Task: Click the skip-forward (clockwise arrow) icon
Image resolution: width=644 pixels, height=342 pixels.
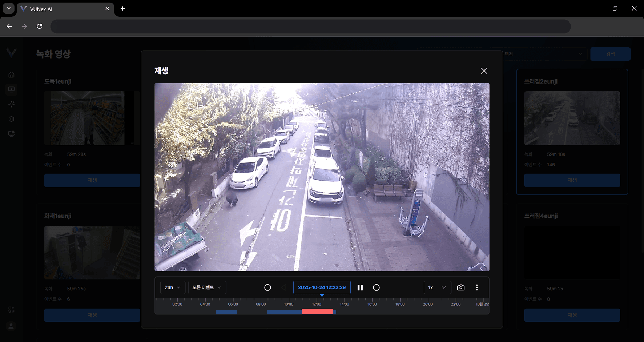Action: 376,287
